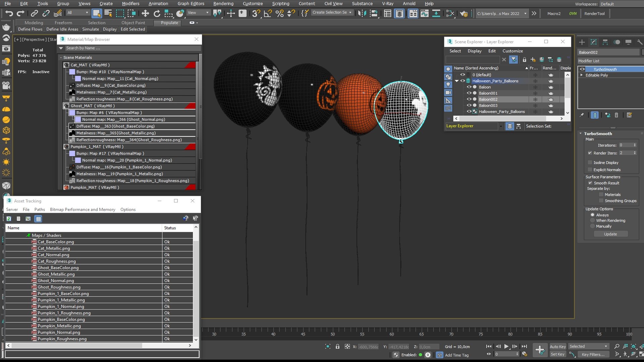Click Remove modifier trash icon
Viewport: 644px width, 362px height.
616,115
